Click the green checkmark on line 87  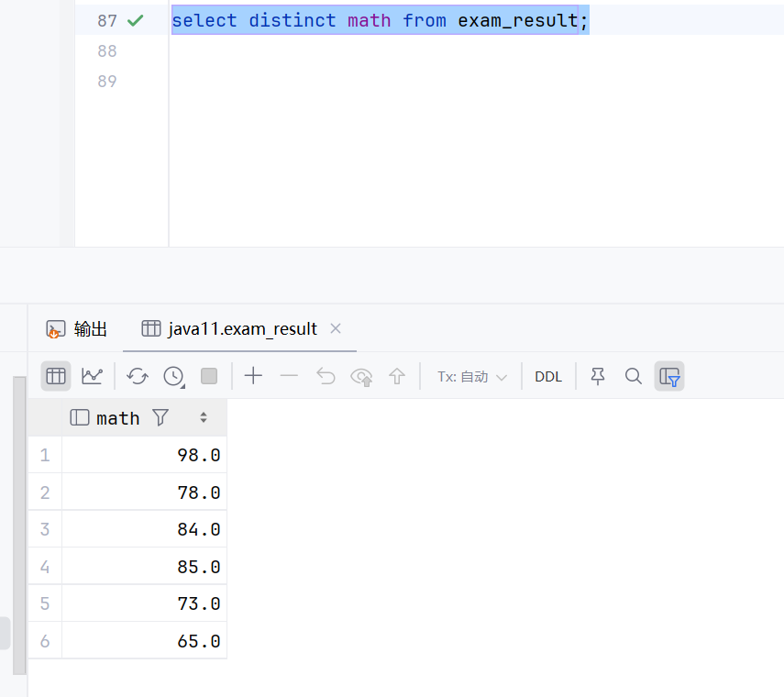(135, 20)
